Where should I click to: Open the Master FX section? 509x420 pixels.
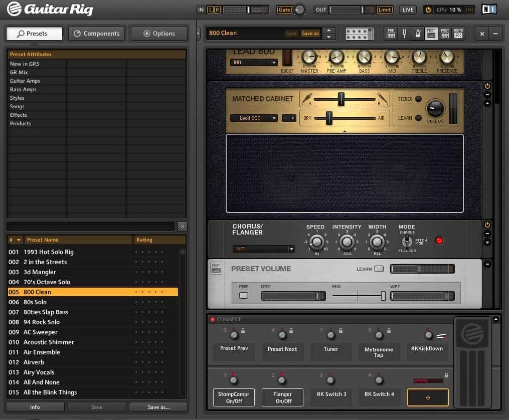(x=458, y=34)
